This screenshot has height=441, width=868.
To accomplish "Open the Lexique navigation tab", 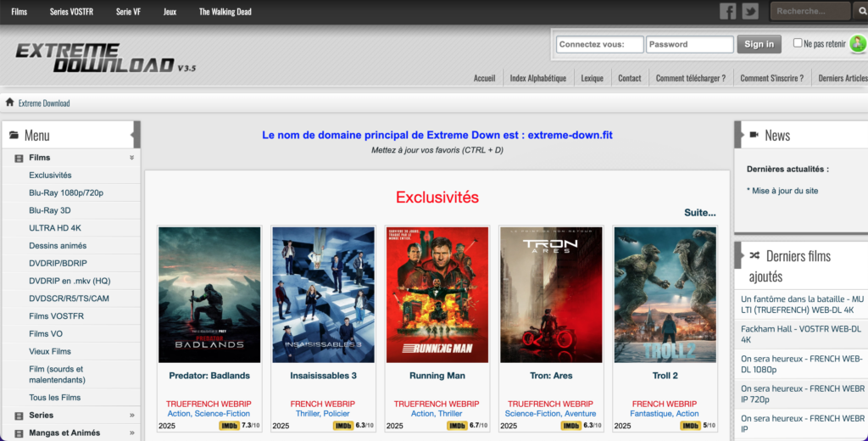I will point(593,78).
